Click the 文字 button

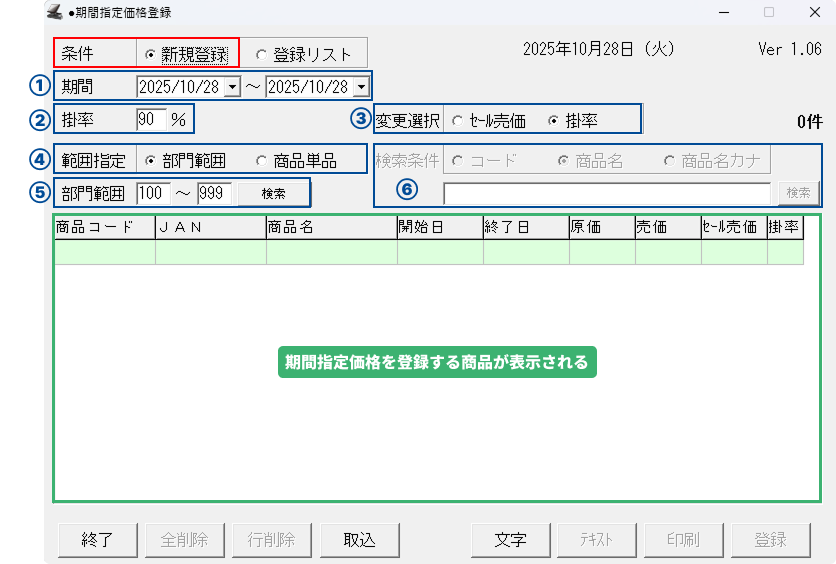(510, 539)
